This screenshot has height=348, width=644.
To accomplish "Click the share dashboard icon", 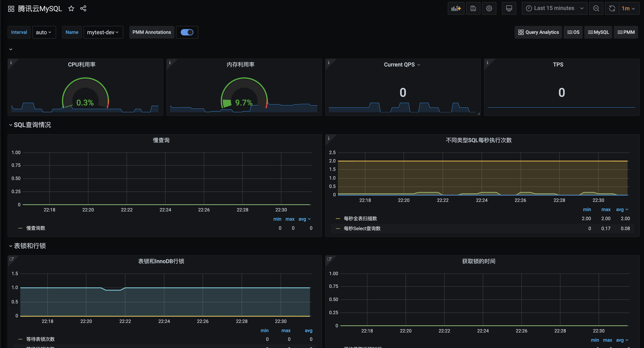I will pyautogui.click(x=83, y=9).
